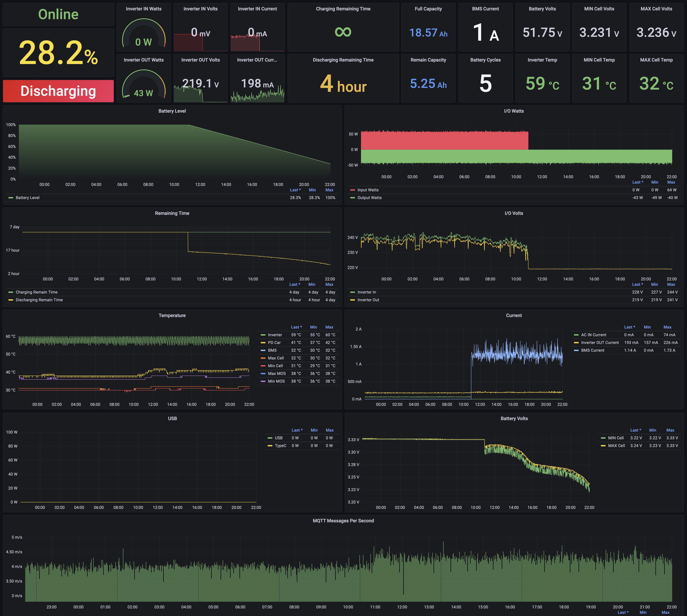Screen dimensions: 687x616
Task: Open the MQTT Messages Per Second panel menu
Action: click(x=343, y=521)
